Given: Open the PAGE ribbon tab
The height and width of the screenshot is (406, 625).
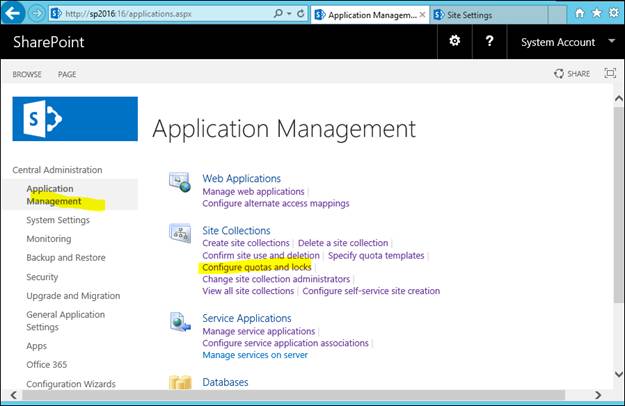Looking at the screenshot, I should click(67, 74).
